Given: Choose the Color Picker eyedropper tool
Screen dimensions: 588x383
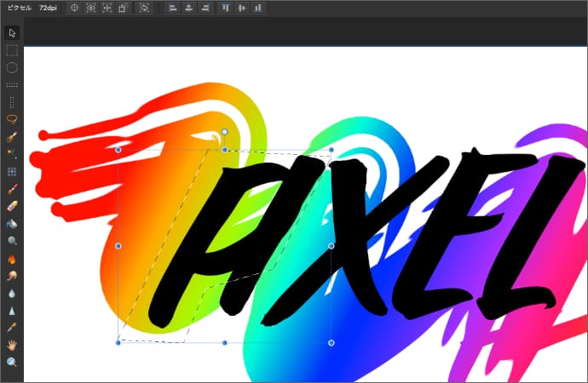Looking at the screenshot, I should click(12, 327).
